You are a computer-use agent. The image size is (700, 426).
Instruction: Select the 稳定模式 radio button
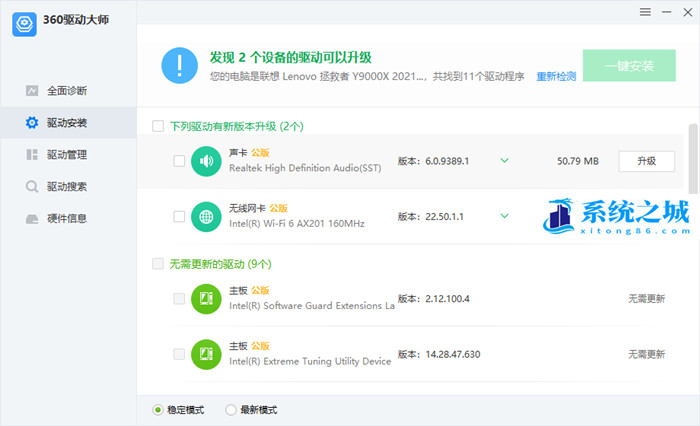(x=158, y=409)
